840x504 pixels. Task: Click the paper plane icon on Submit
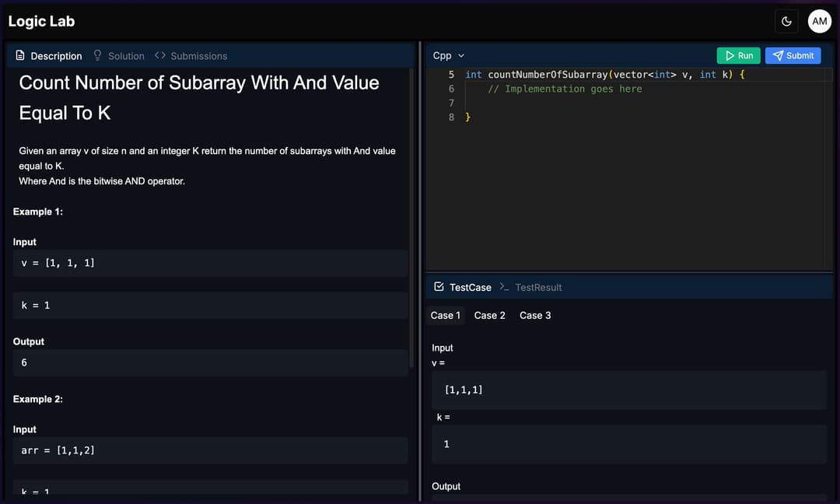[x=778, y=56]
